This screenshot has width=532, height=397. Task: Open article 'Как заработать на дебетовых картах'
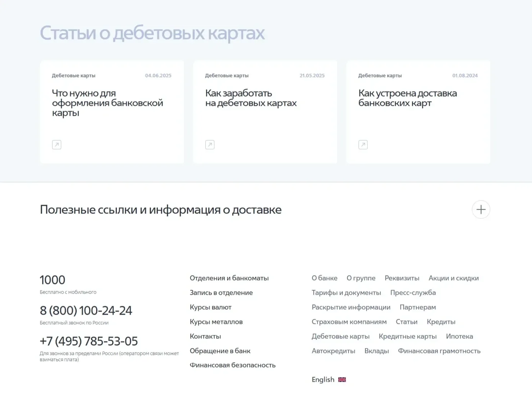(251, 98)
